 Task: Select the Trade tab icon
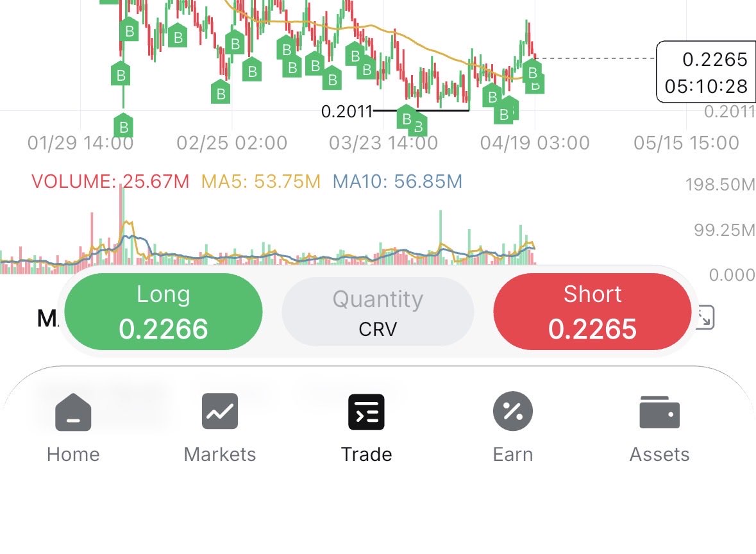[366, 412]
